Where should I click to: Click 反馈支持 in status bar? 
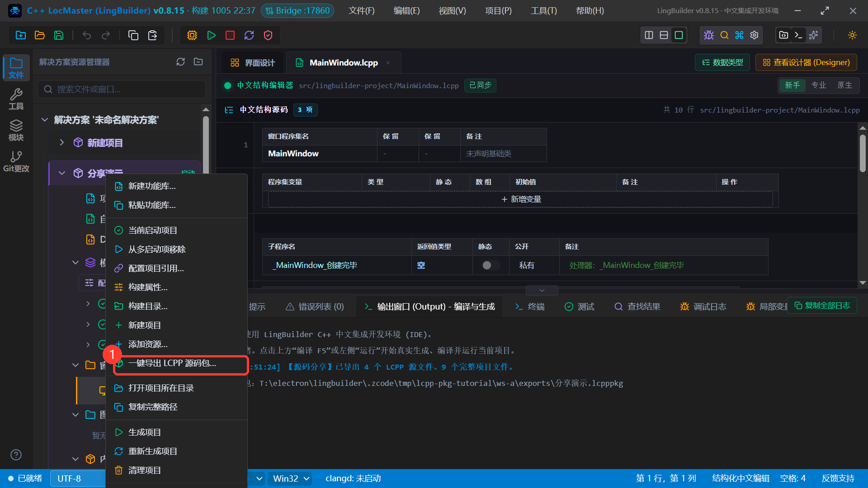click(838, 479)
